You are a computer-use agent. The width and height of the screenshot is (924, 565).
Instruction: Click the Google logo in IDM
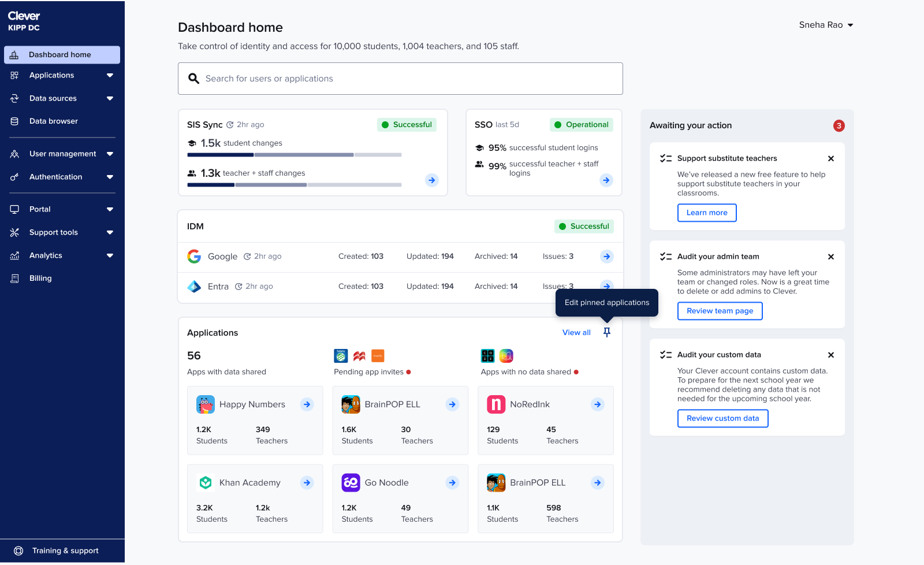click(x=194, y=257)
